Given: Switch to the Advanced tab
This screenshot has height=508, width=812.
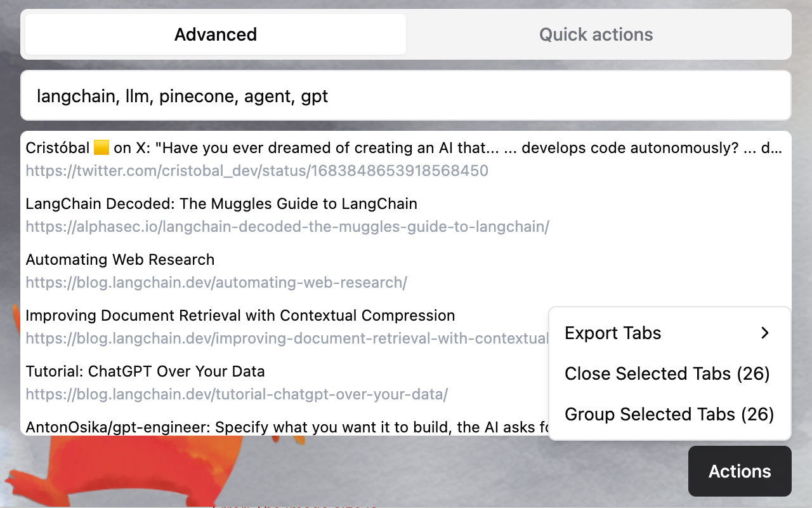Looking at the screenshot, I should [216, 34].
